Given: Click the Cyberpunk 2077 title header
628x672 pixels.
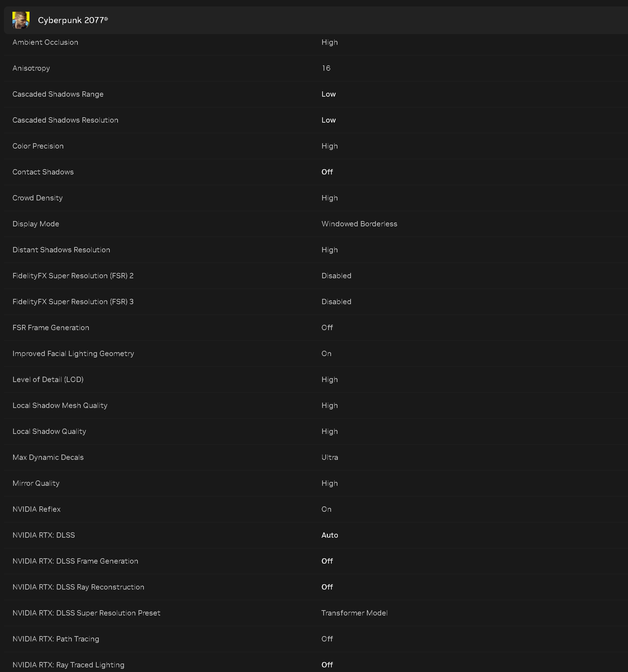Looking at the screenshot, I should [73, 20].
